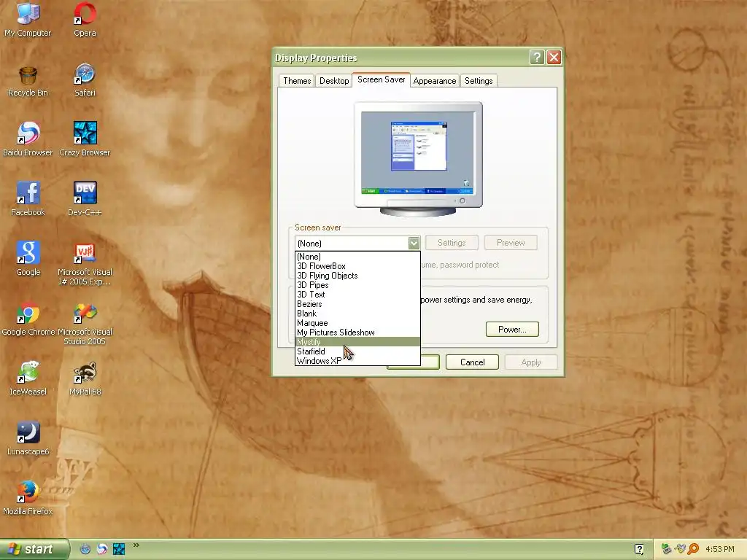Choose Blank screen saver
Screen dimensions: 747x560
coord(357,314)
